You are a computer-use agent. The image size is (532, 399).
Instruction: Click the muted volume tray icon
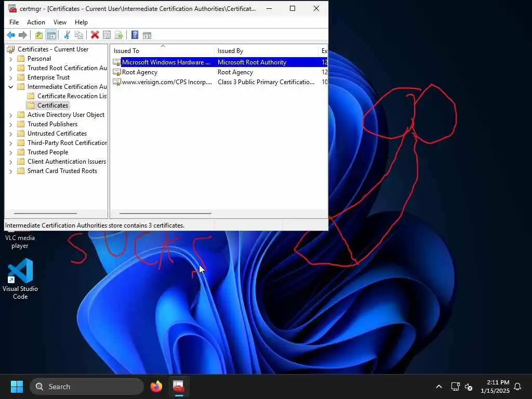[x=469, y=387]
